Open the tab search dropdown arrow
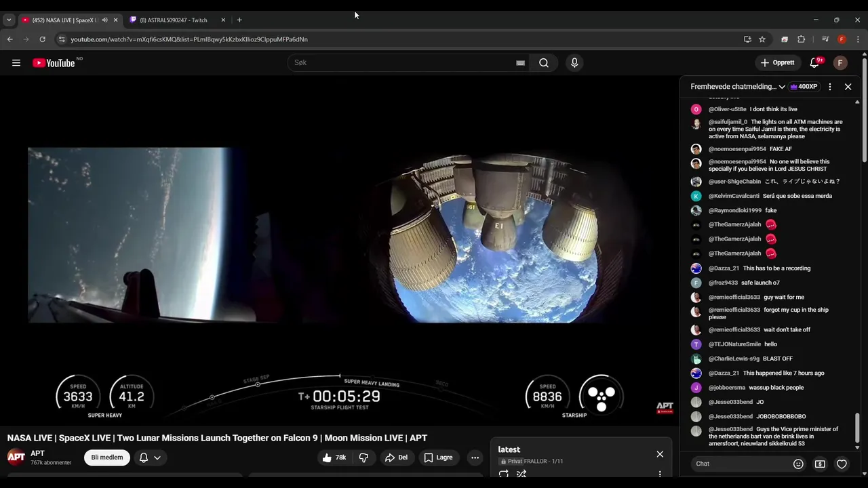This screenshot has width=868, height=488. (x=9, y=20)
